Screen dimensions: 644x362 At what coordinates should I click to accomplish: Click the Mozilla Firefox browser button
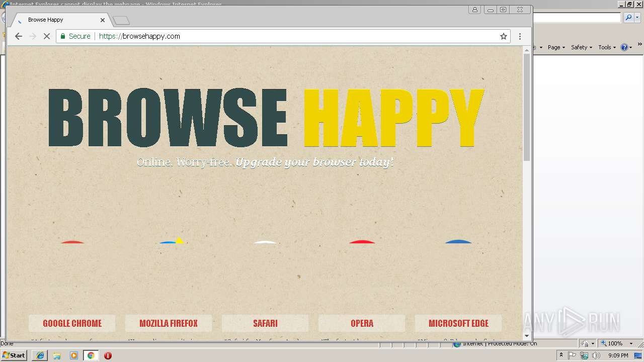click(x=169, y=323)
